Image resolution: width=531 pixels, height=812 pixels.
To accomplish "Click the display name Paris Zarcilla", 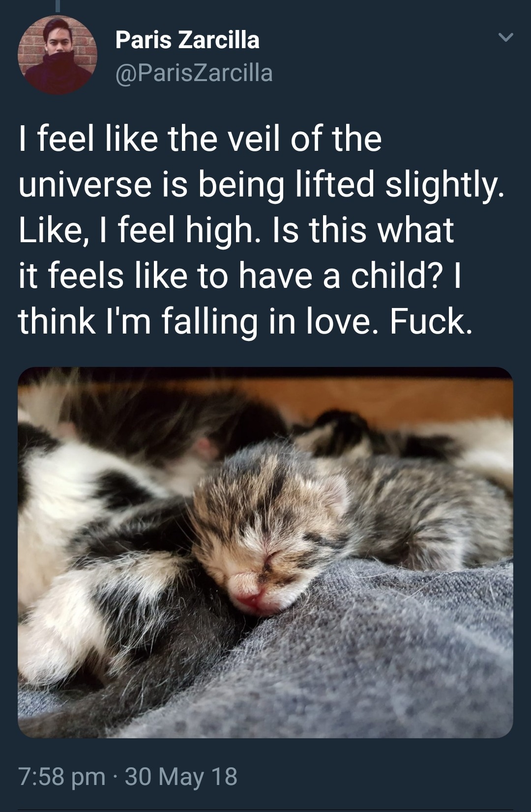I will (187, 40).
